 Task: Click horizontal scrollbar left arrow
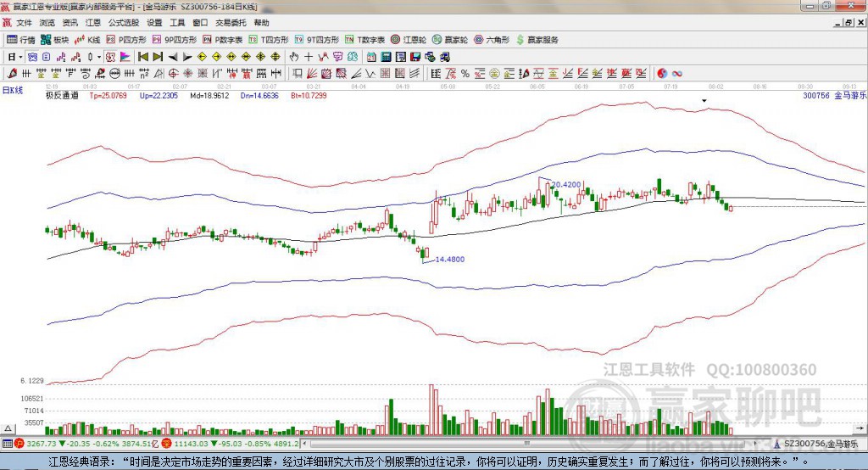tap(304, 444)
